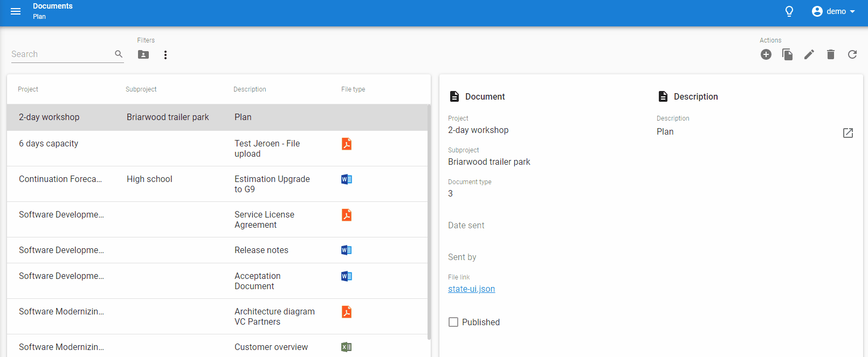Image resolution: width=868 pixels, height=357 pixels.
Task: Click the Document type value 3
Action: [x=451, y=194]
